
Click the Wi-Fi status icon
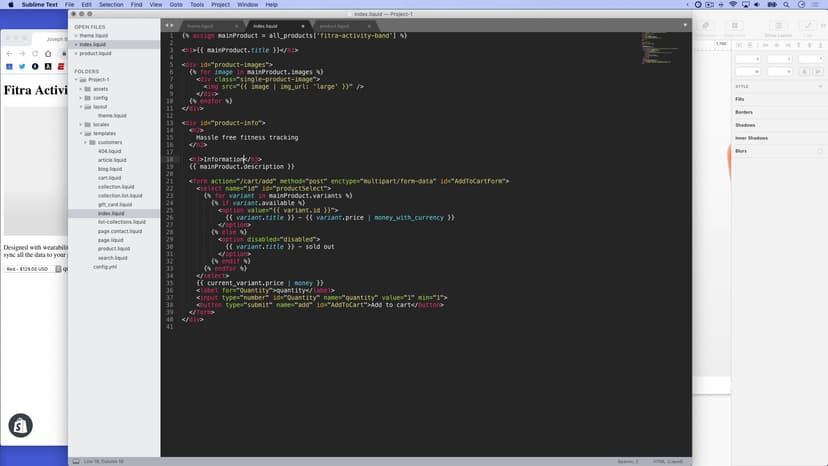(733, 5)
